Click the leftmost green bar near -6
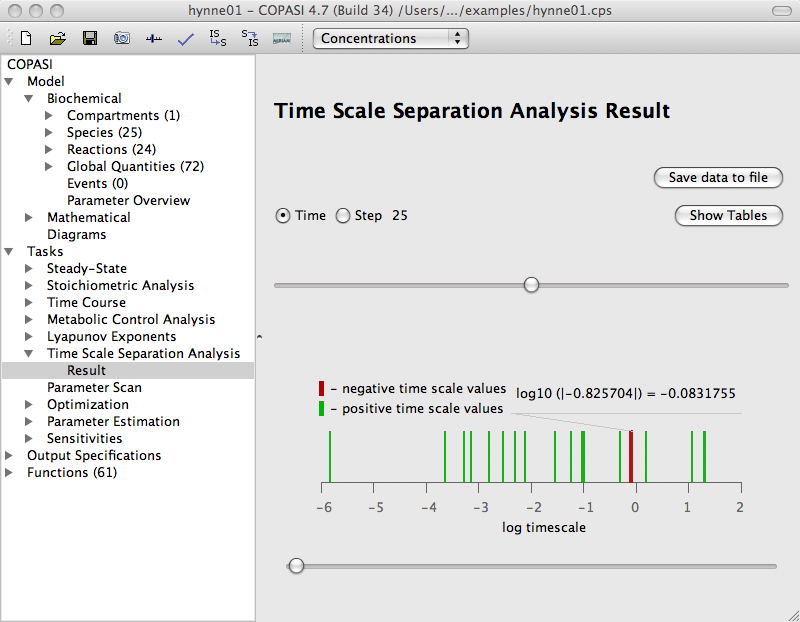Viewport: 800px width, 622px height. [x=330, y=457]
